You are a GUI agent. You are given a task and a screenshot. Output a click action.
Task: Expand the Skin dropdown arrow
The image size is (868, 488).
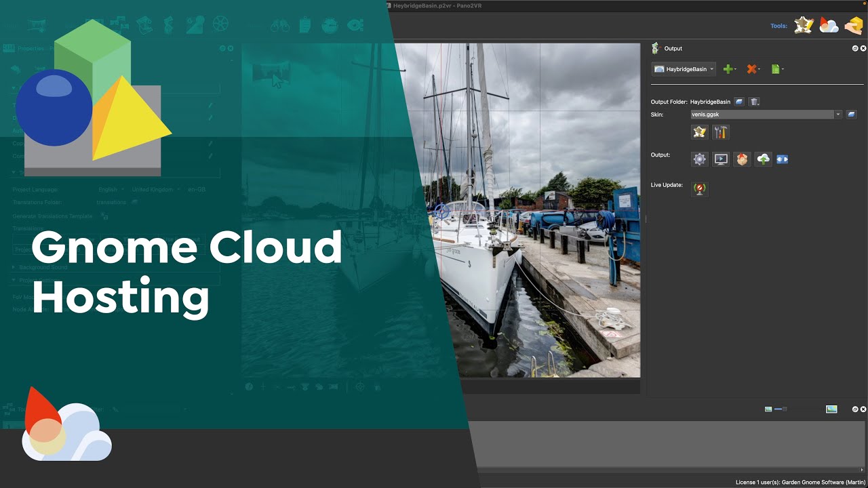838,115
